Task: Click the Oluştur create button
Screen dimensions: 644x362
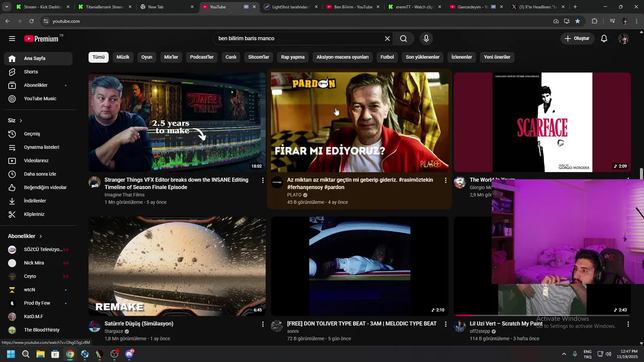Action: [577, 39]
